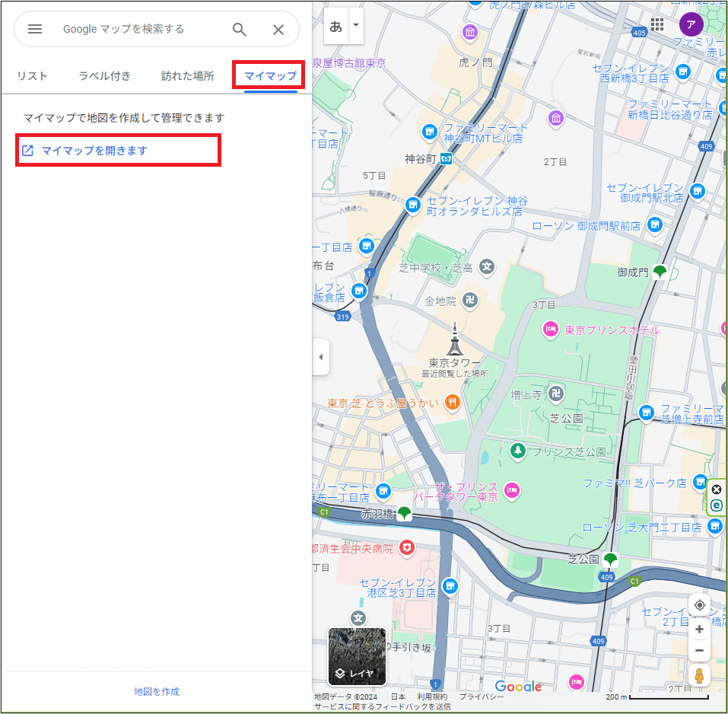Select the 東京タワー landmark icon
The height and width of the screenshot is (714, 728).
(x=455, y=339)
